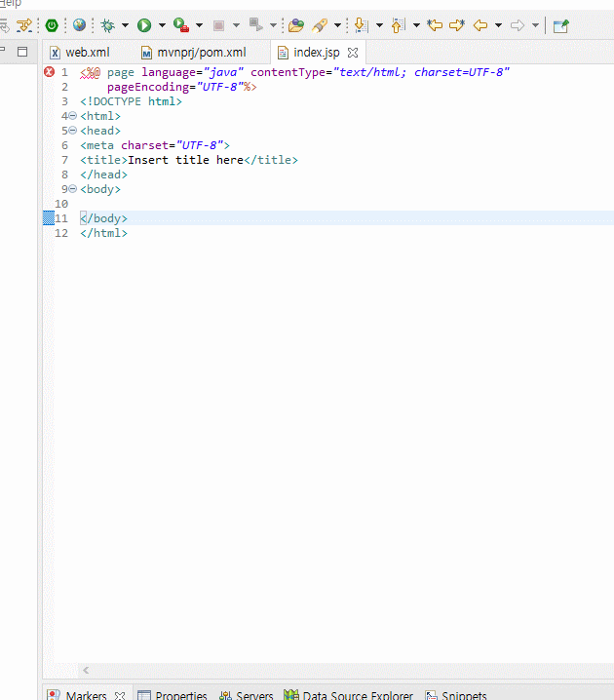The height and width of the screenshot is (700, 614).
Task: Collapse the body tag fold on line 9
Action: [x=73, y=189]
